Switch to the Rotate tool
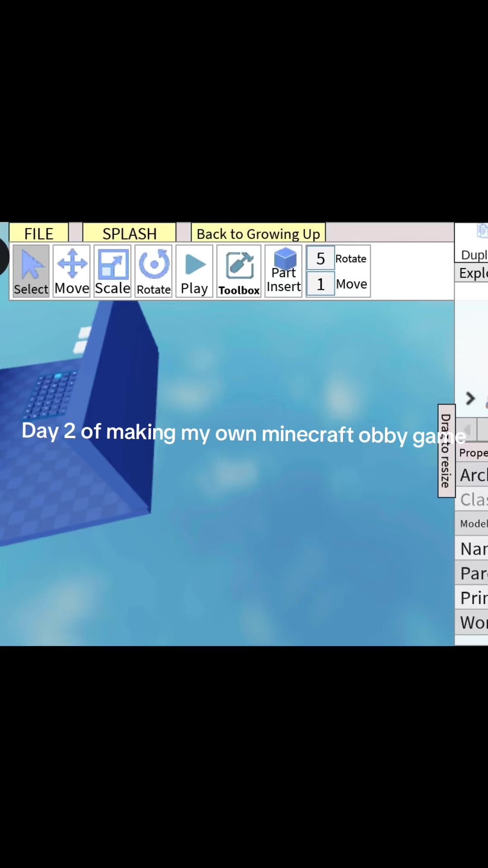This screenshot has width=488, height=868. click(x=154, y=271)
